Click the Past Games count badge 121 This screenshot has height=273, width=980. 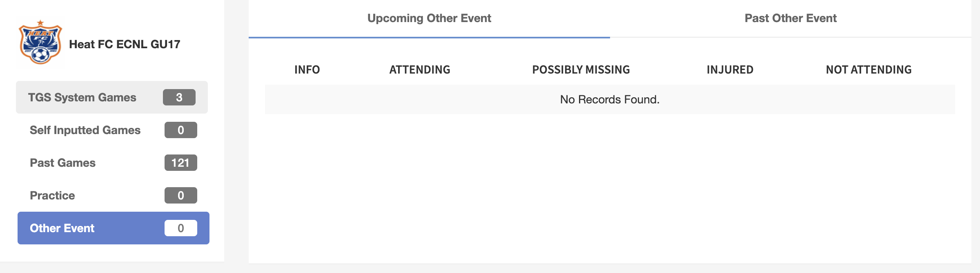pyautogui.click(x=181, y=163)
